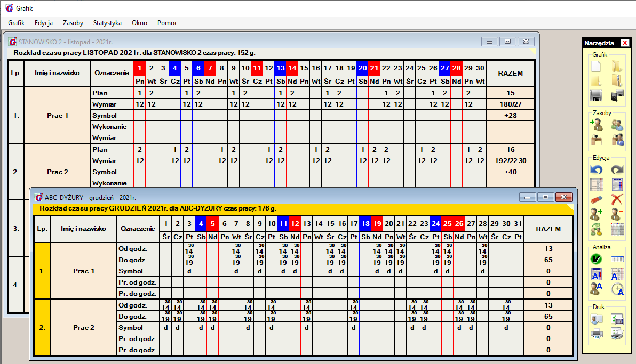The height and width of the screenshot is (364, 636).
Task: Open the Edycja menu
Action: pos(44,23)
